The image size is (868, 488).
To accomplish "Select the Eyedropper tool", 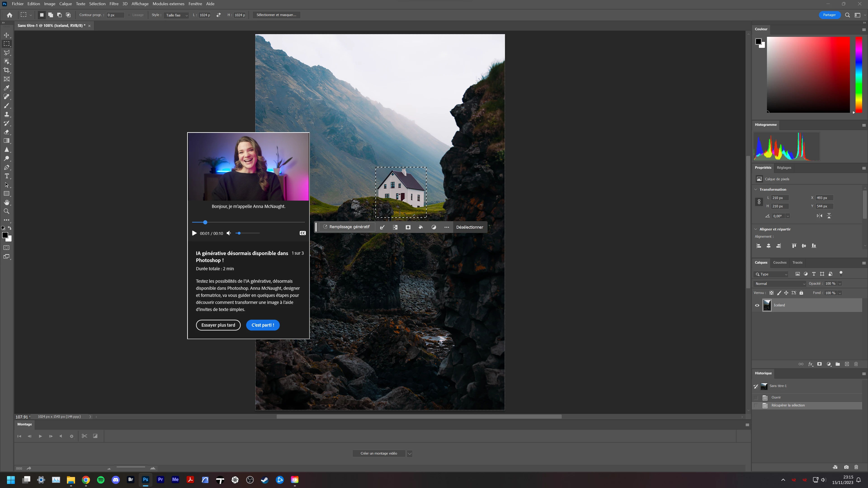I will [6, 88].
